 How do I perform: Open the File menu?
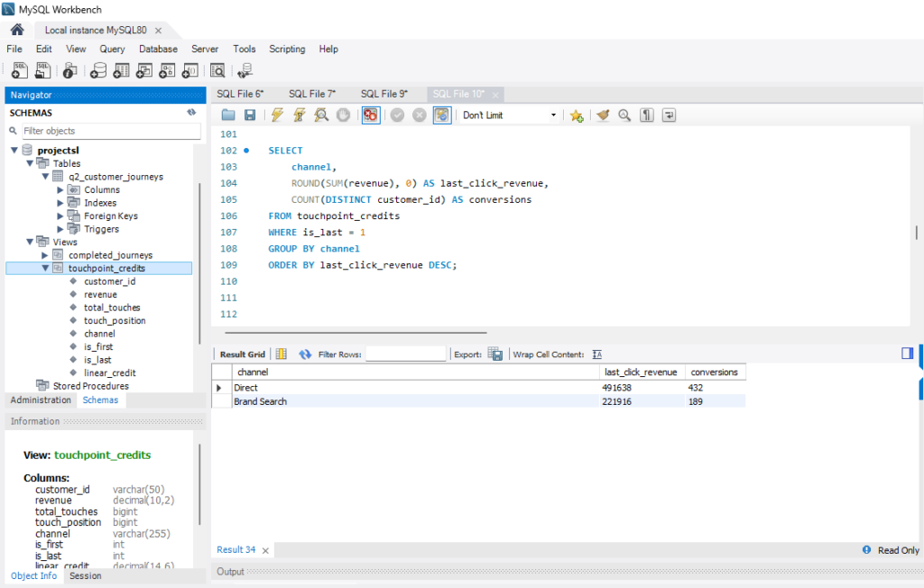14,49
